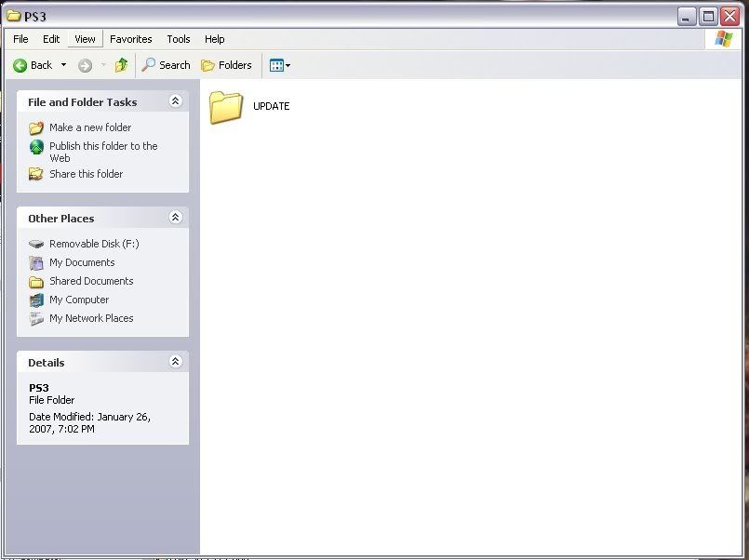
Task: Click the File Folder text in Details
Action: (51, 400)
